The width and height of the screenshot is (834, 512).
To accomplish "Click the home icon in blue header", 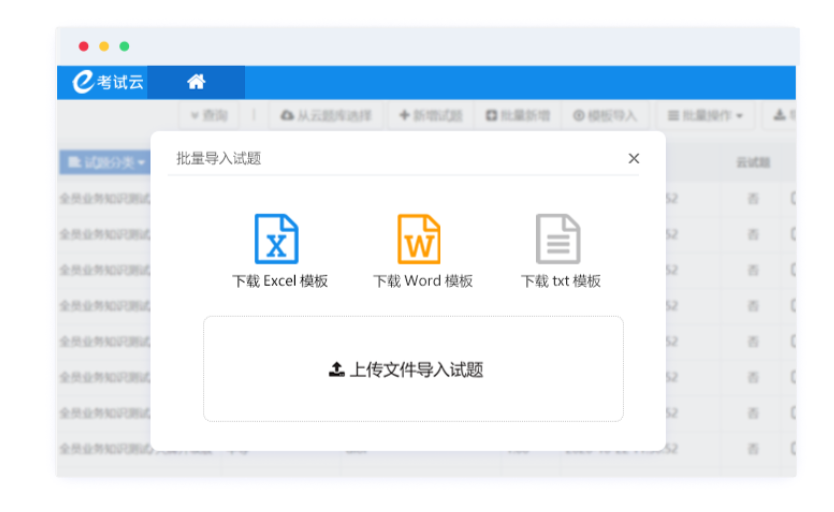I will 196,82.
